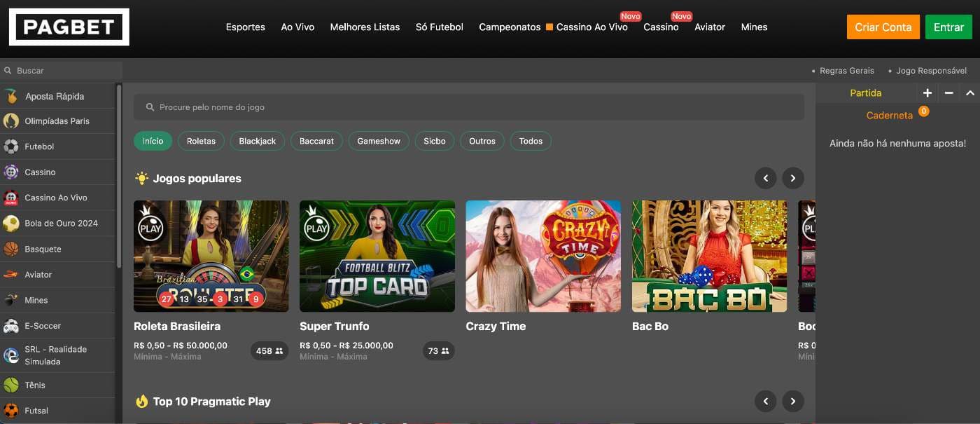Open Cassino Ao Vivo in top menu
This screenshot has height=424, width=980.
[x=592, y=27]
